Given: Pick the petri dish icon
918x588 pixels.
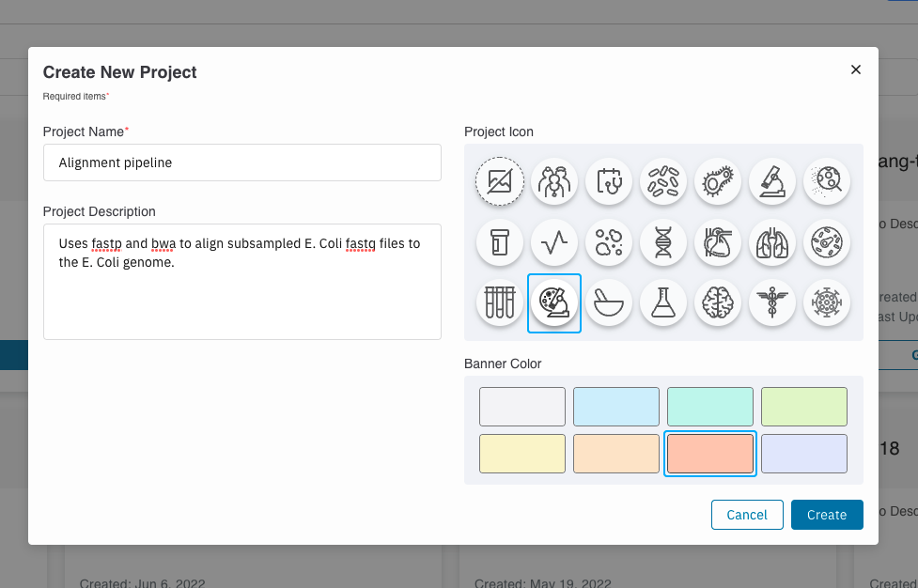Looking at the screenshot, I should pos(826,242).
